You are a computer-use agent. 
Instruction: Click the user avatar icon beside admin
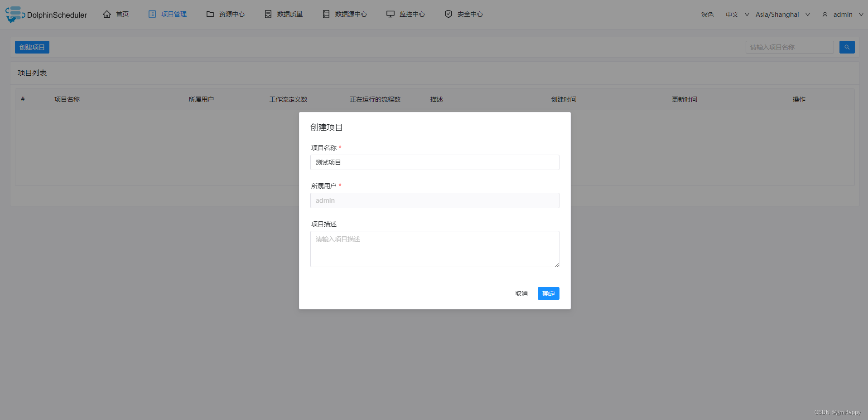pos(825,15)
